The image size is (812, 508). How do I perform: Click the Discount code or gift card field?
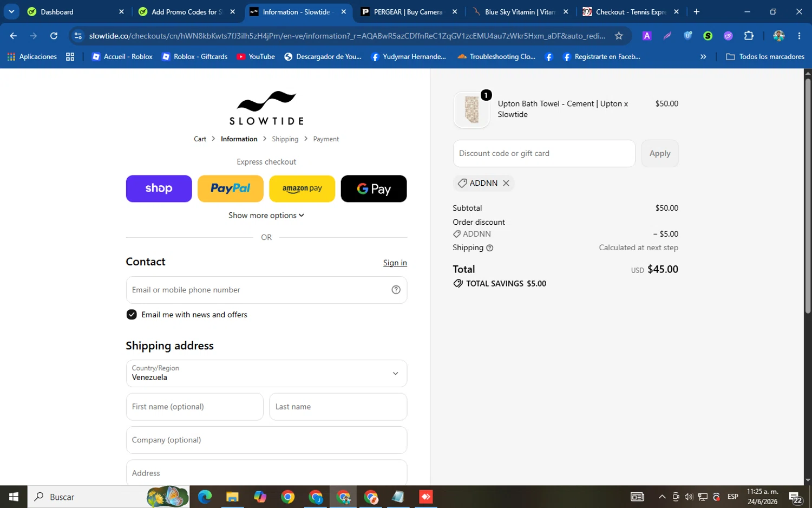[544, 153]
